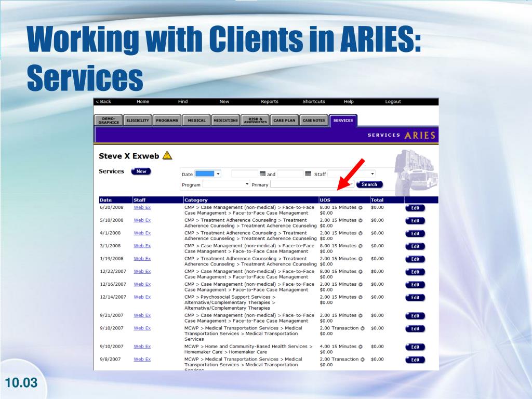Image resolution: width=532 pixels, height=399 pixels.
Task: Open the Help menu
Action: [x=349, y=101]
